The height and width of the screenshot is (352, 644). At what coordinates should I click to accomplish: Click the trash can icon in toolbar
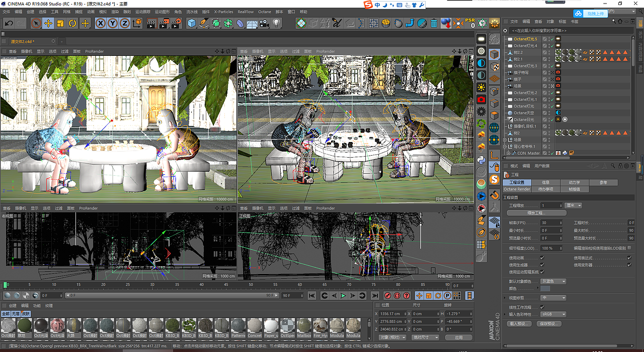pyautogui.click(x=434, y=23)
